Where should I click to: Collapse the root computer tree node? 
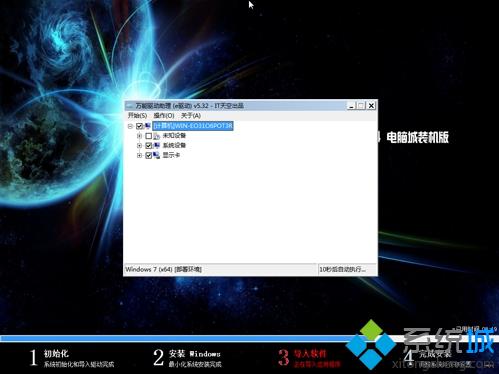[x=130, y=126]
